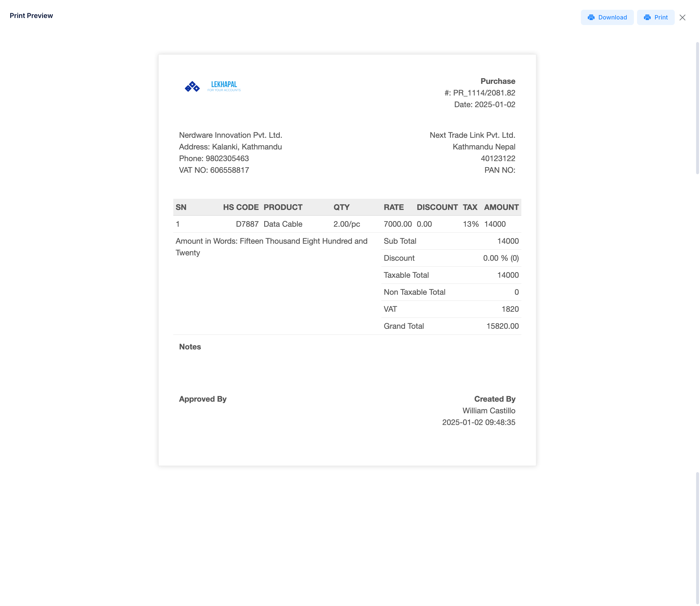Image resolution: width=700 pixels, height=606 pixels.
Task: Select the Download button
Action: (607, 17)
